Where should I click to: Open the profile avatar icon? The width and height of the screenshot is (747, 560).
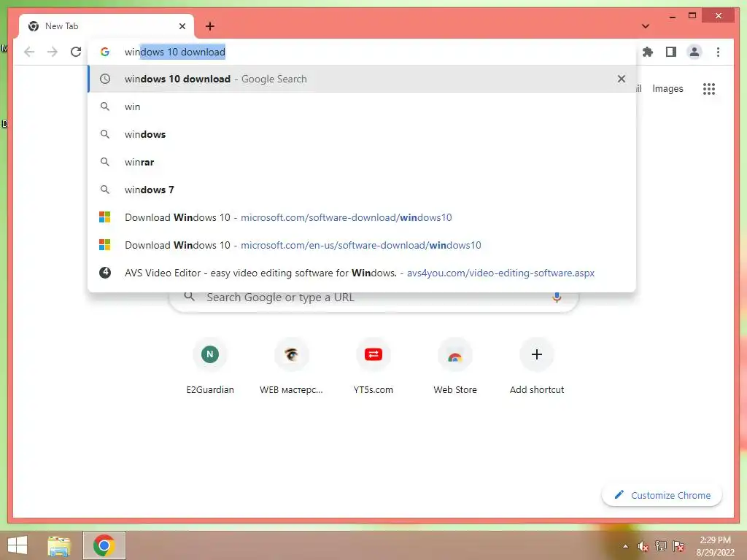(x=694, y=52)
